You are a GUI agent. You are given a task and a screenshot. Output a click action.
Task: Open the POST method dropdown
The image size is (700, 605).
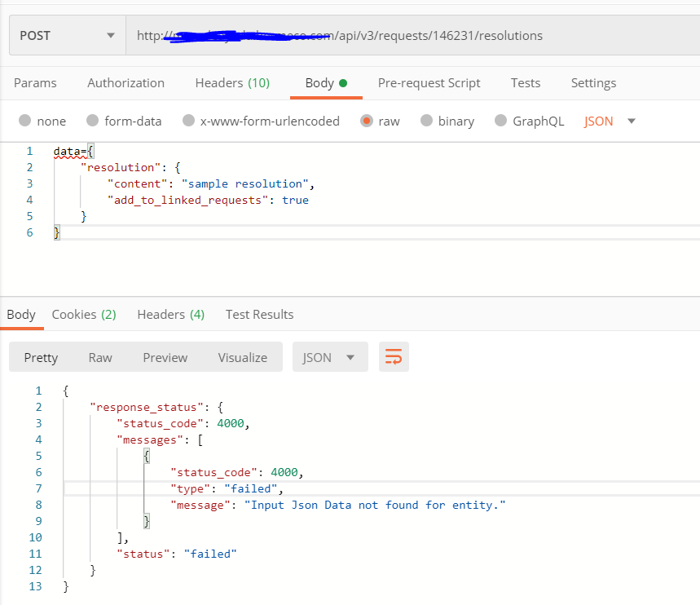67,36
